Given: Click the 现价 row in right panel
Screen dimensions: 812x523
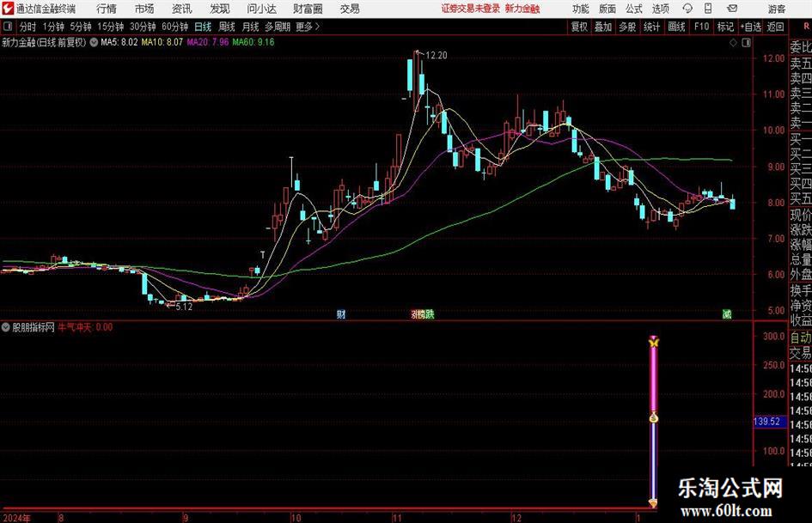Looking at the screenshot, I should tap(801, 215).
